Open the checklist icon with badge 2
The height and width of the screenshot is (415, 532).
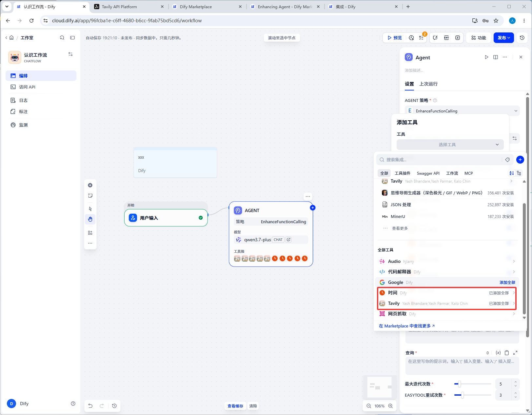tap(422, 38)
